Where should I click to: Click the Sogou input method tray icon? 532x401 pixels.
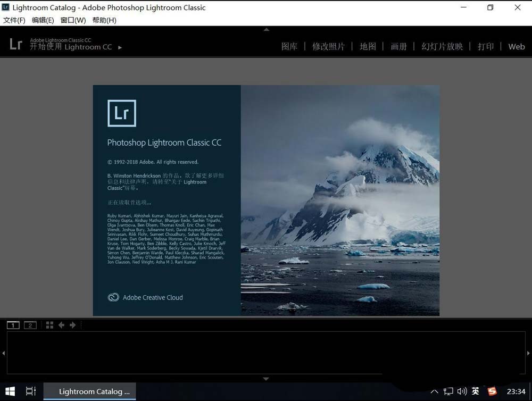pyautogui.click(x=492, y=391)
